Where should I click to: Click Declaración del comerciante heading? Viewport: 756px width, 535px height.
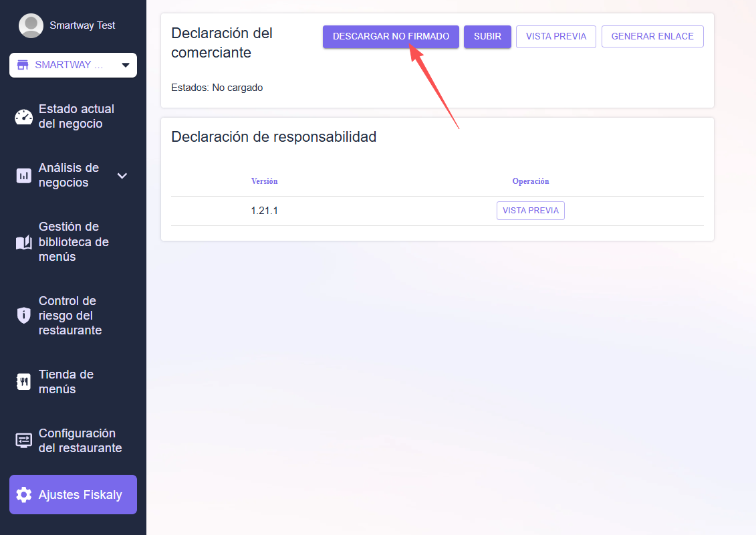[x=222, y=42]
